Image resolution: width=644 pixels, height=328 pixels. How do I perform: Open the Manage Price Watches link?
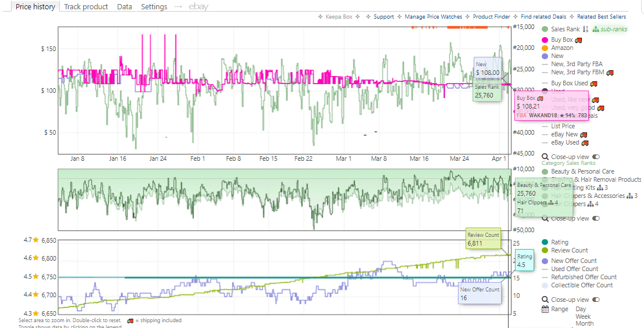[433, 17]
